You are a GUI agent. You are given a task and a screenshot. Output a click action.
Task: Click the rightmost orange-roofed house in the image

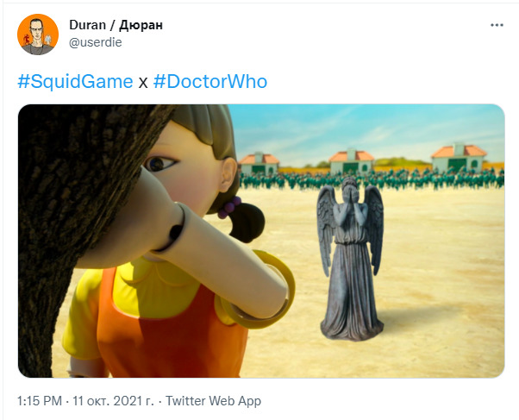tap(459, 158)
